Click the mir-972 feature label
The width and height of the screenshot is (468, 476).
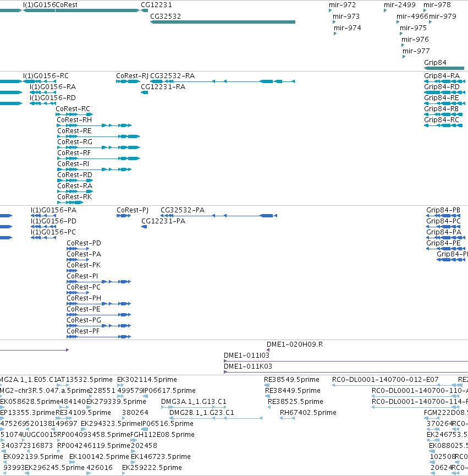click(342, 5)
